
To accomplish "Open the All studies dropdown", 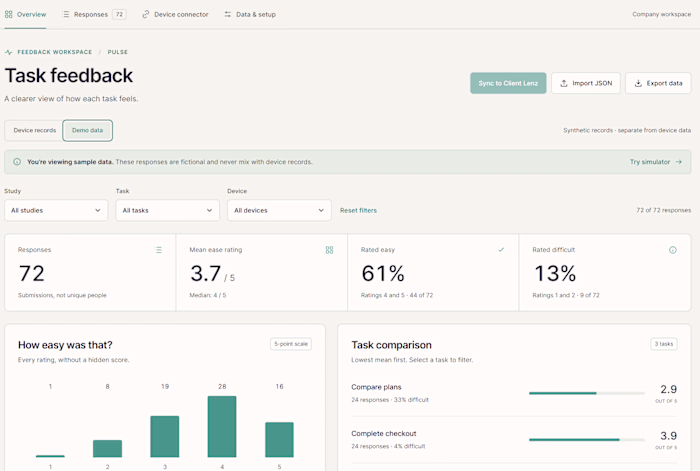I will coord(56,210).
